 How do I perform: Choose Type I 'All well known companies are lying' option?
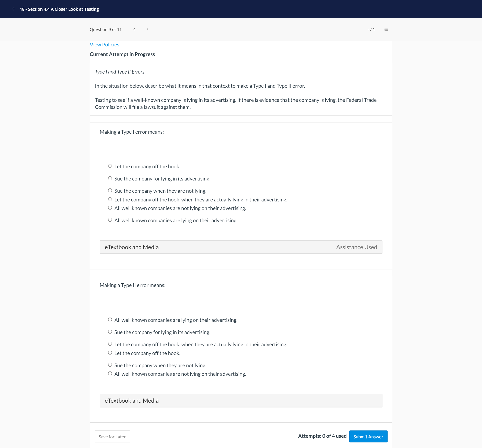[110, 220]
